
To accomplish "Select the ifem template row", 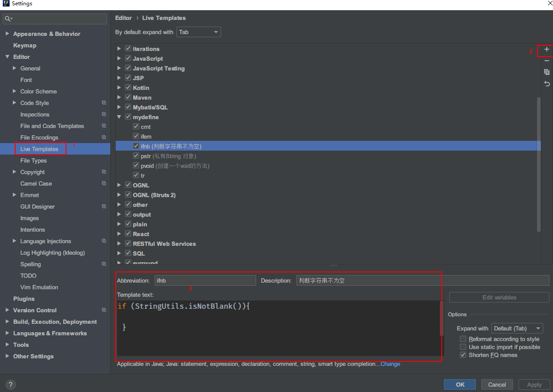I will (x=328, y=136).
